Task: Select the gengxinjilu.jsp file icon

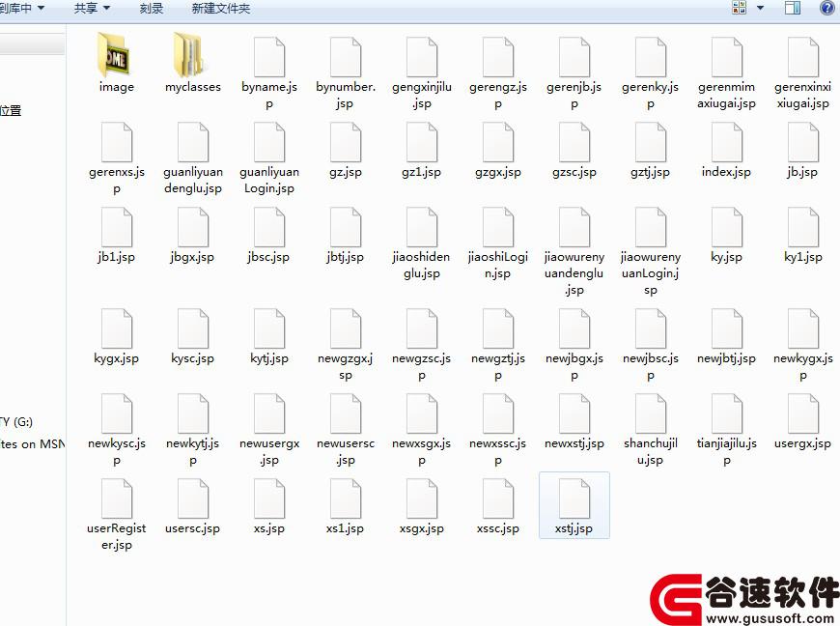Action: coord(422,57)
